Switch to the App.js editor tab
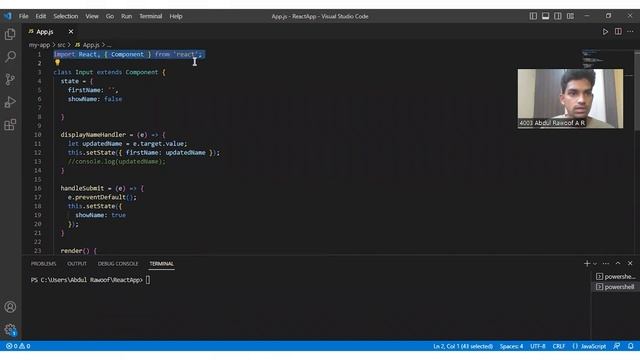The image size is (640, 360). (x=45, y=31)
